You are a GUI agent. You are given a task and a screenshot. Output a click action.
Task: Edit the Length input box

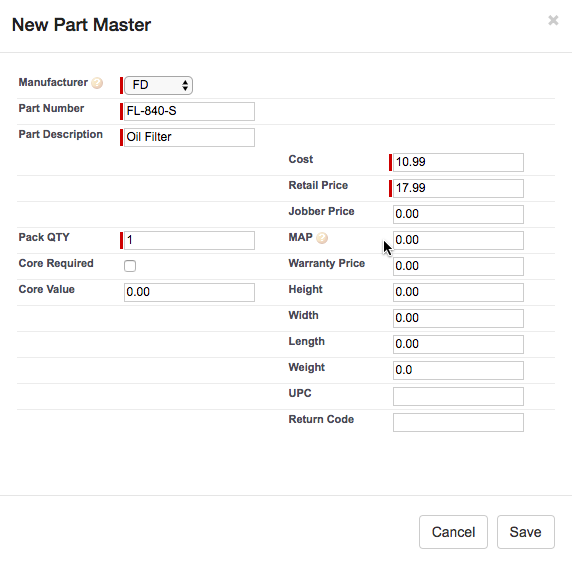(x=458, y=344)
